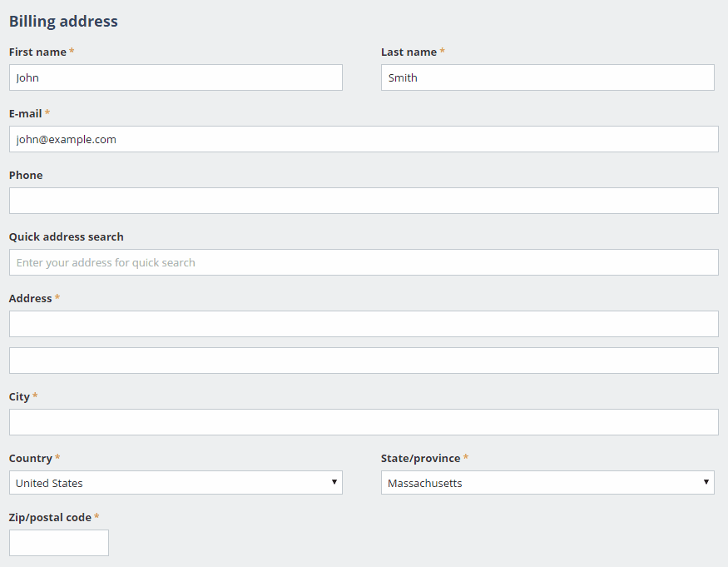Click the Last name label
Viewport: 728px width, 567px height.
pos(409,52)
